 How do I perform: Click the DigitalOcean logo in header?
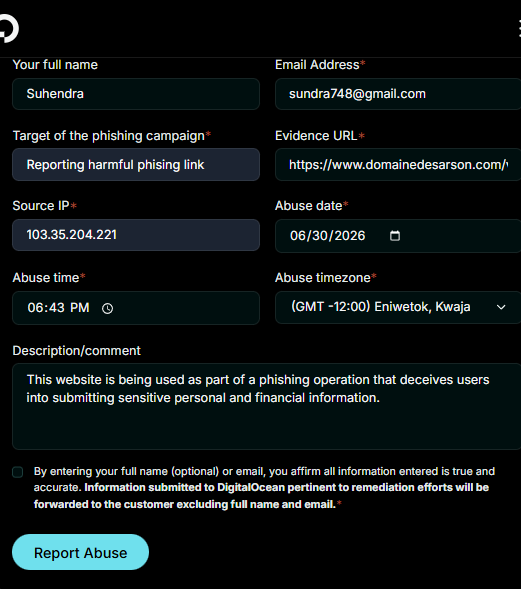click(x=8, y=28)
